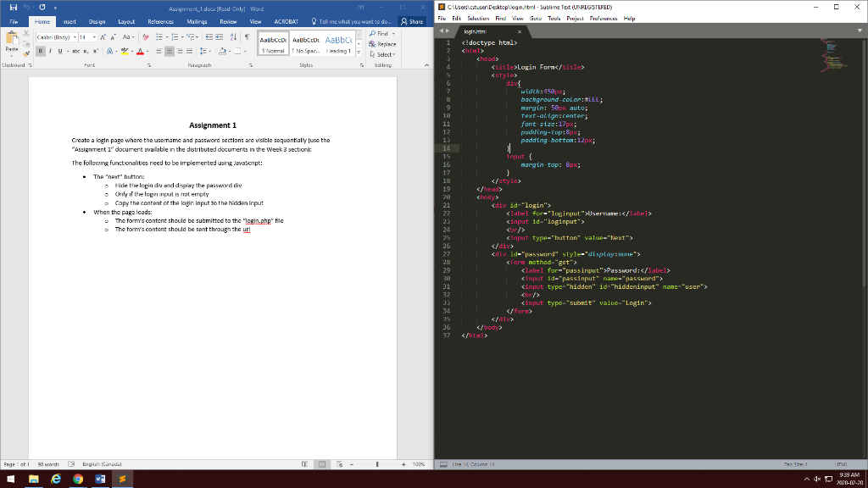Click the Clear All Formatting icon
This screenshot has width=868, height=488.
[146, 37]
